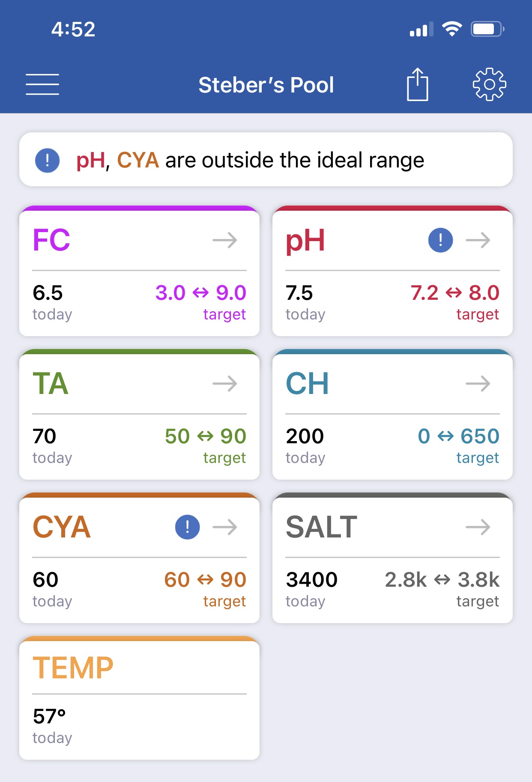Viewport: 532px width, 782px height.
Task: Tap the CH today value 200
Action: click(305, 436)
